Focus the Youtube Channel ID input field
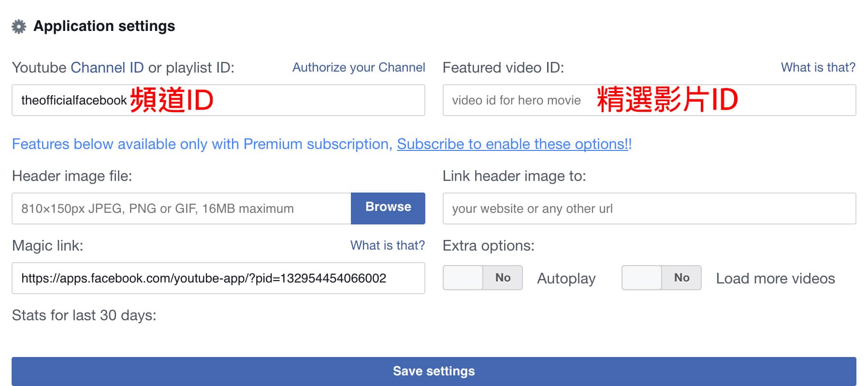The width and height of the screenshot is (868, 386). pos(218,100)
